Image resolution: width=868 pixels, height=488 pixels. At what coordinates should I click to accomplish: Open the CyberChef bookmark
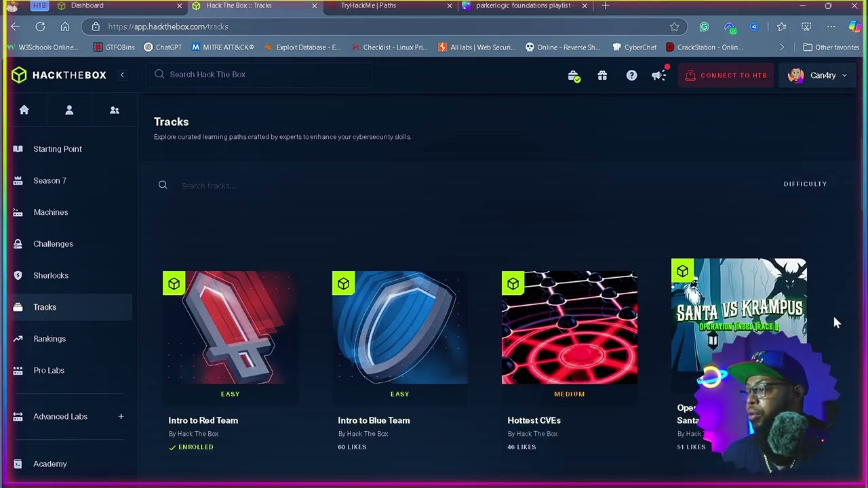coord(634,47)
